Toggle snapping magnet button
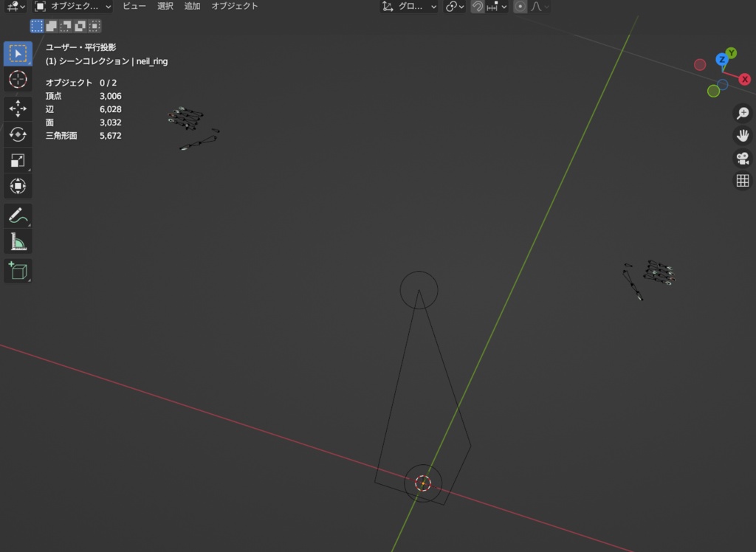 (x=478, y=7)
